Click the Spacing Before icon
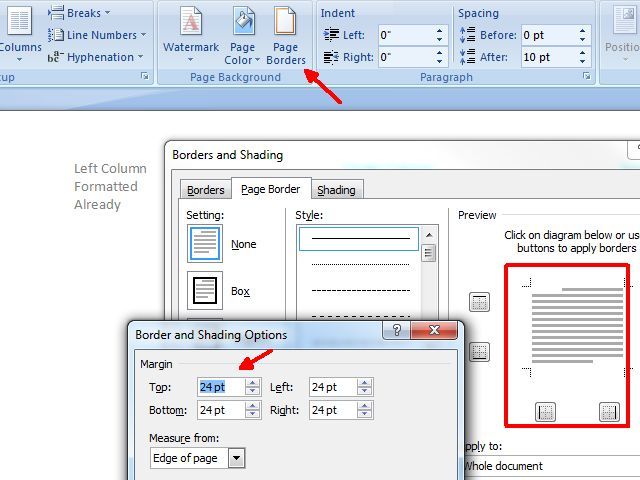The width and height of the screenshot is (640, 480). (467, 35)
